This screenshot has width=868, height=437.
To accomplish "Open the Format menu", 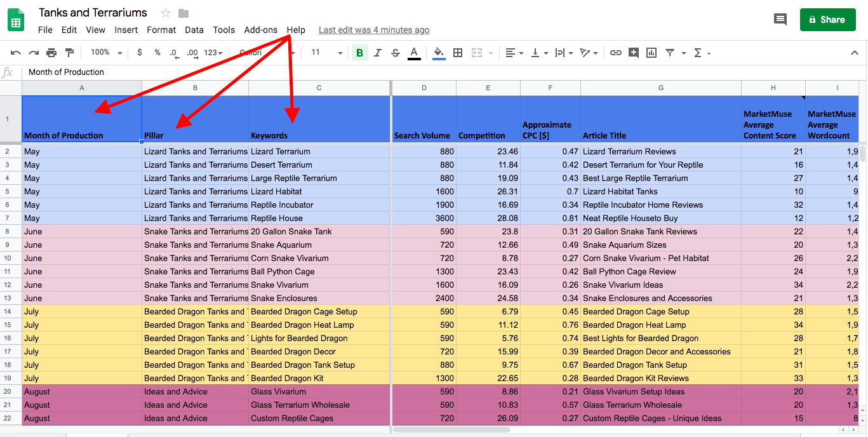I will click(x=161, y=30).
